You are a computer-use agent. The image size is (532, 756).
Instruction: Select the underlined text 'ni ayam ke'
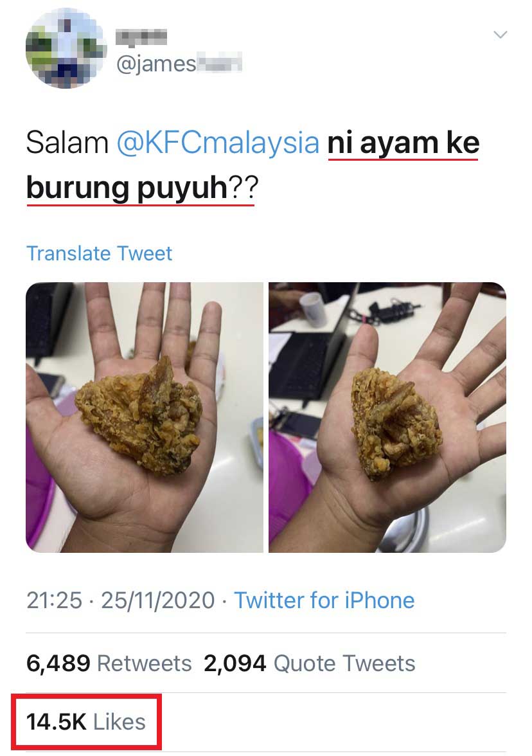[x=403, y=144]
